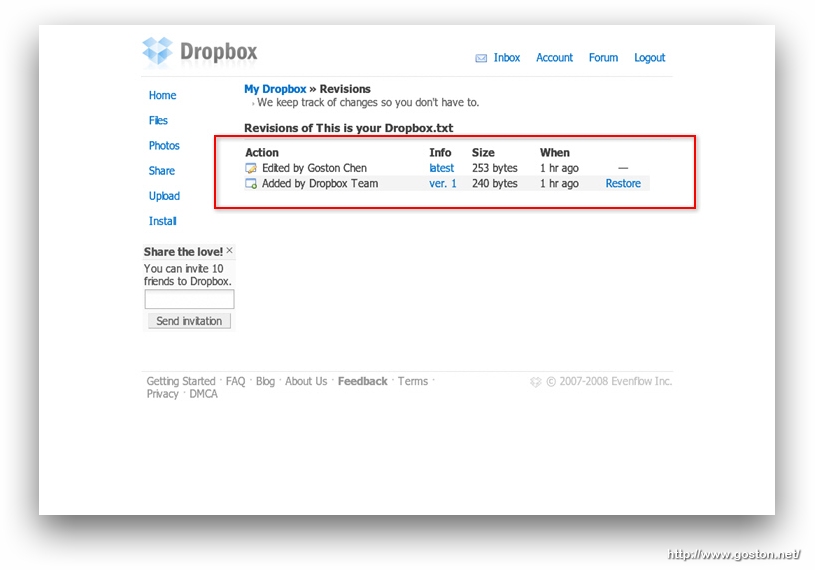Image resolution: width=815 pixels, height=570 pixels.
Task: Open the Account page
Action: (x=554, y=58)
